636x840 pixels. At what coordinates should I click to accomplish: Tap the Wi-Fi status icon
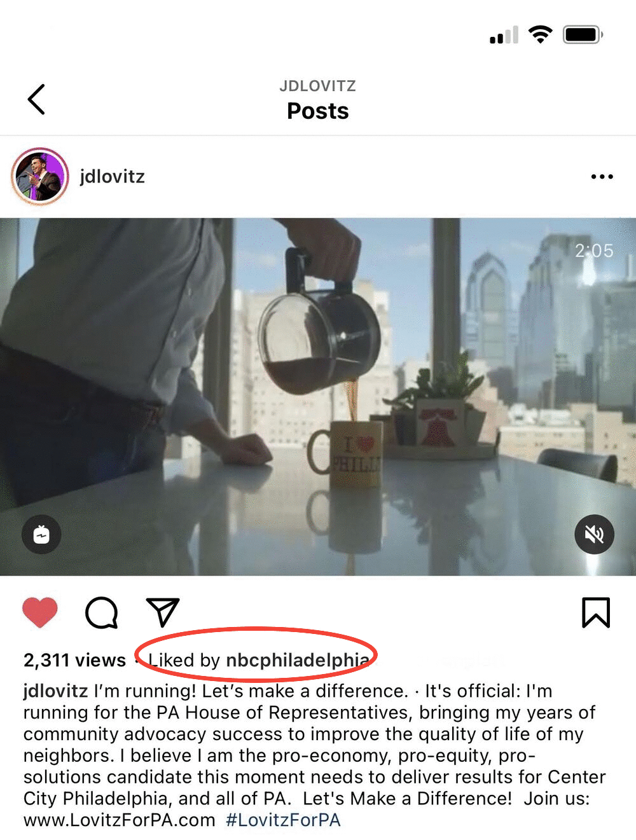coord(541,34)
